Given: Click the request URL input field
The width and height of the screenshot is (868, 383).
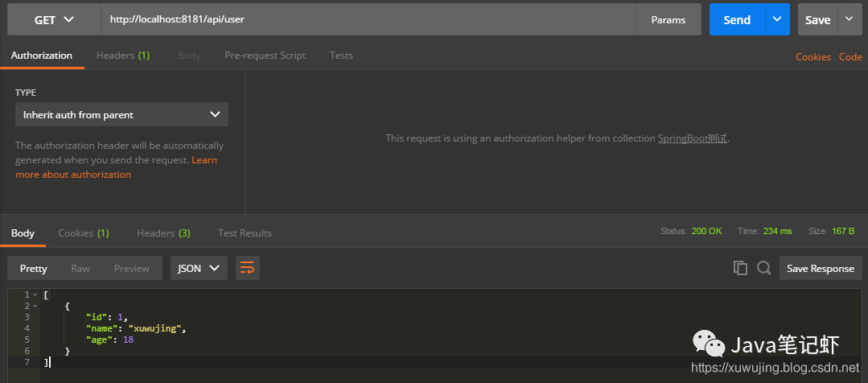Looking at the screenshot, I should [368, 19].
